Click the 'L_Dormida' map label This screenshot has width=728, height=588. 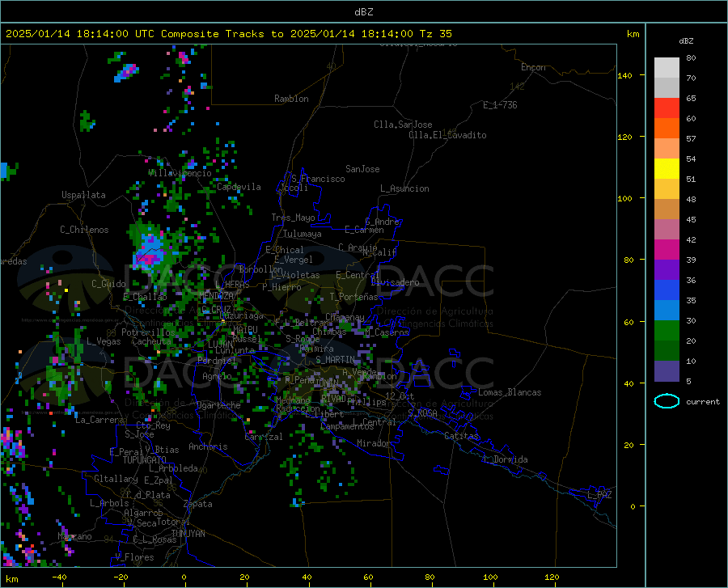(506, 459)
